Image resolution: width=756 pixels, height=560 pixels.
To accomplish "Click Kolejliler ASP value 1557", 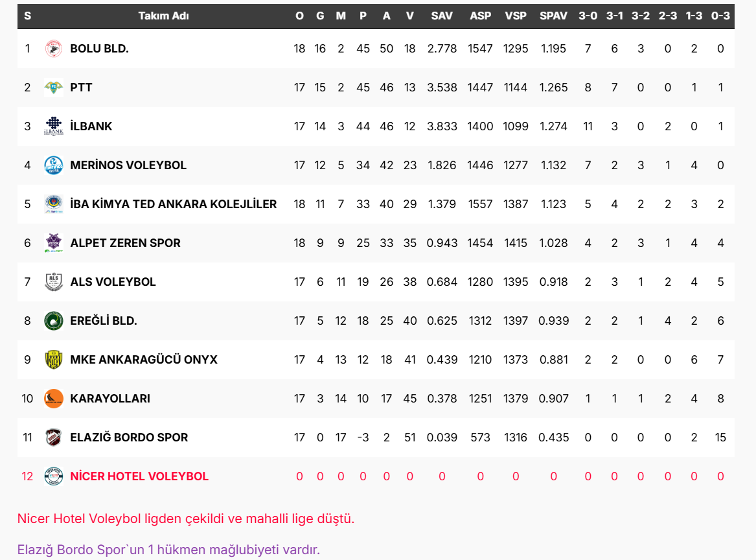I will point(480,204).
